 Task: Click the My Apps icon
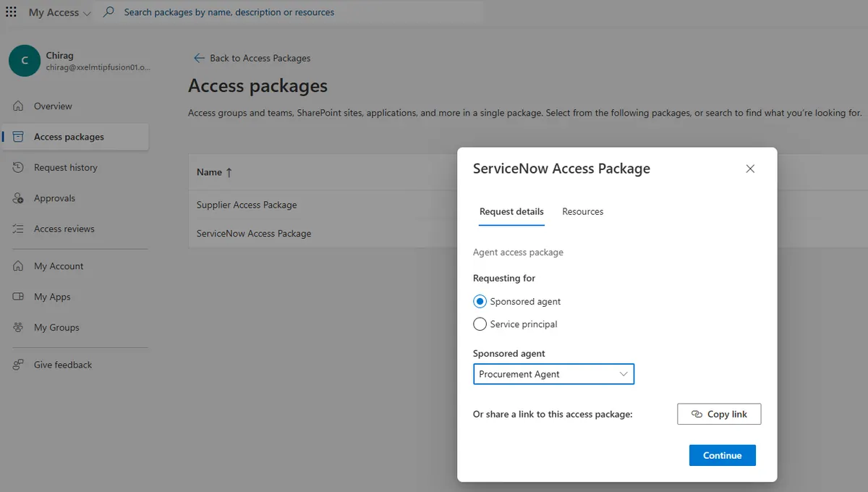pyautogui.click(x=19, y=297)
